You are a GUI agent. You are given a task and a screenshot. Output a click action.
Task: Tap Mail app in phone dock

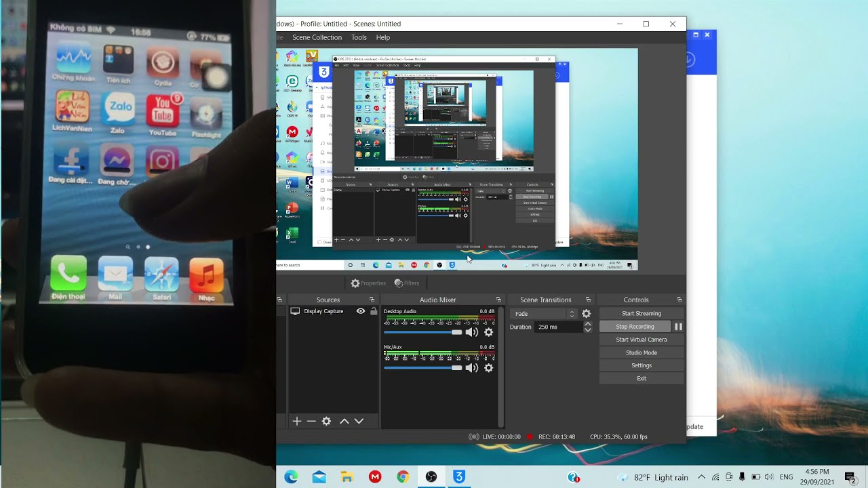[115, 274]
